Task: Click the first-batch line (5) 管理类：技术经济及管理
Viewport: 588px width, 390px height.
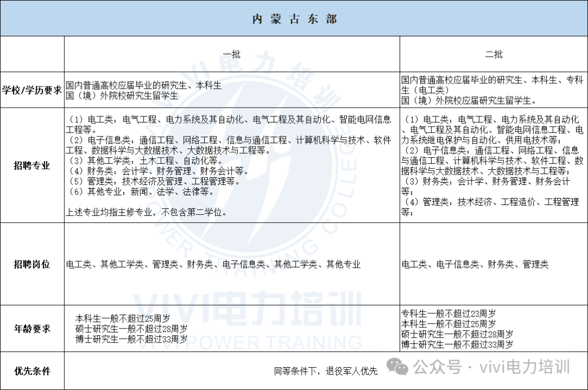Action: coord(154,181)
